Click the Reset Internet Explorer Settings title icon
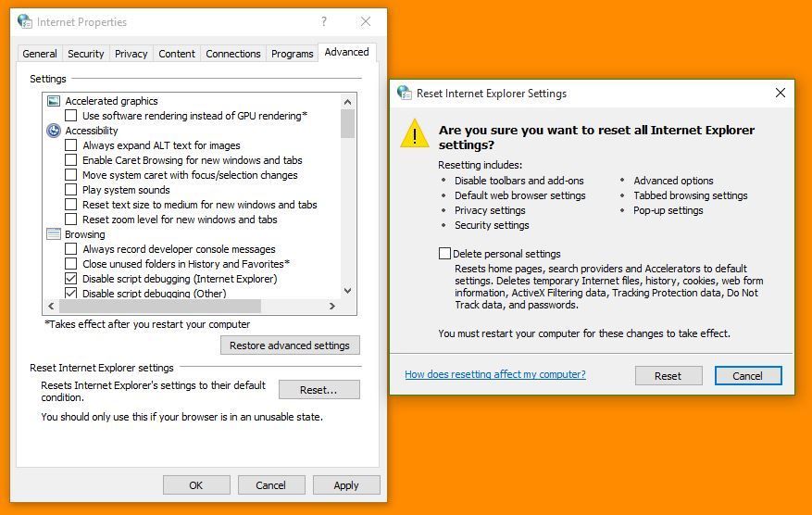This screenshot has height=515, width=812. click(405, 93)
